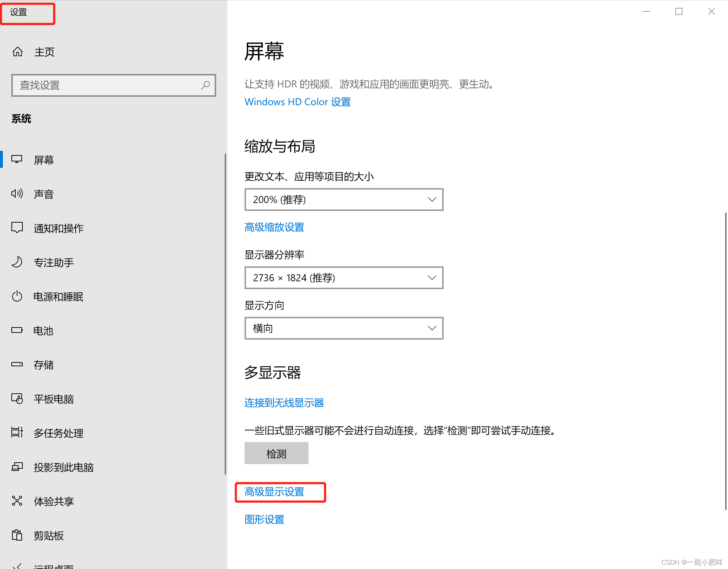Viewport: 728px width, 569px height.
Task: Open the 2736 × 1824 resolution dropdown
Action: coord(343,278)
